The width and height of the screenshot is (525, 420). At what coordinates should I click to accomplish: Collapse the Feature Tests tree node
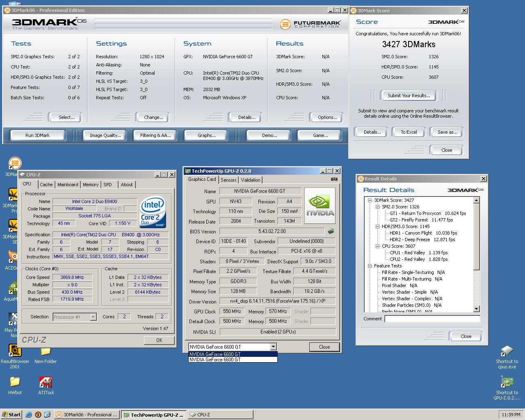(x=370, y=266)
